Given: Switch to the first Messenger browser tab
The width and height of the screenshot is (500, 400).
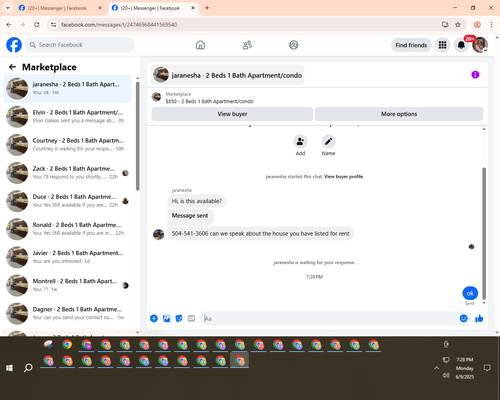Looking at the screenshot, I should coord(57,8).
